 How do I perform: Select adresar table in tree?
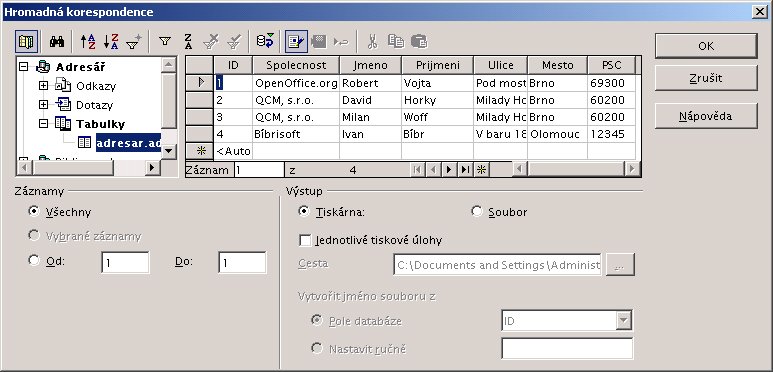(x=128, y=142)
